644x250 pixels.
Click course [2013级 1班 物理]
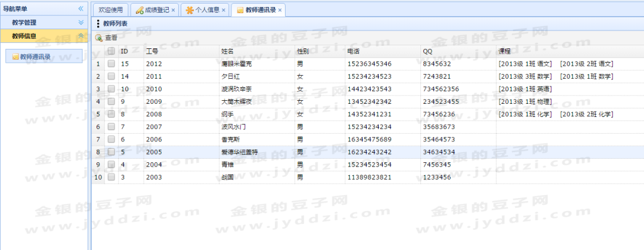[x=525, y=101]
